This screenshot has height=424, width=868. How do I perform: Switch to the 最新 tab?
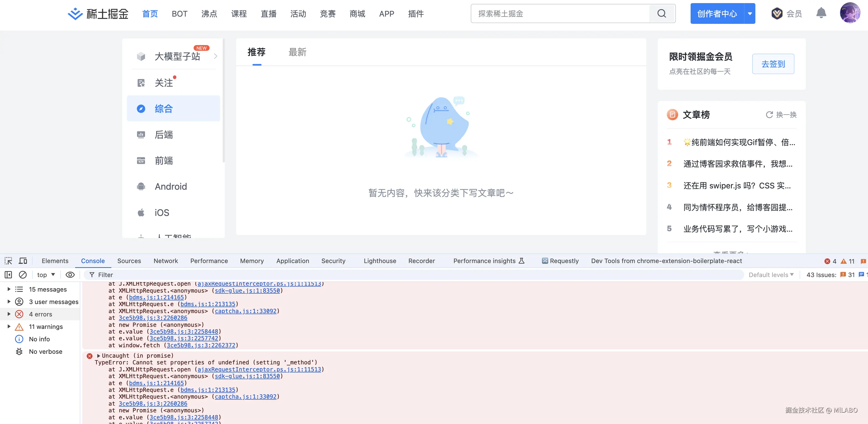coord(297,52)
